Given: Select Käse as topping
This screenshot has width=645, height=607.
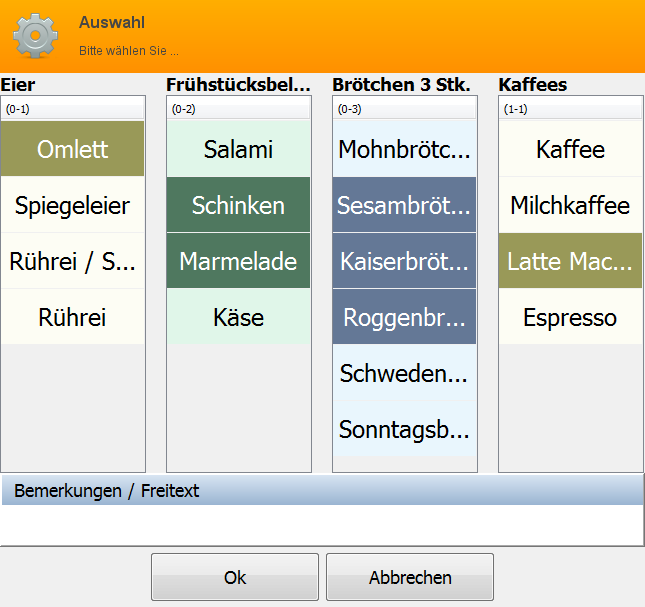Looking at the screenshot, I should pyautogui.click(x=238, y=318).
